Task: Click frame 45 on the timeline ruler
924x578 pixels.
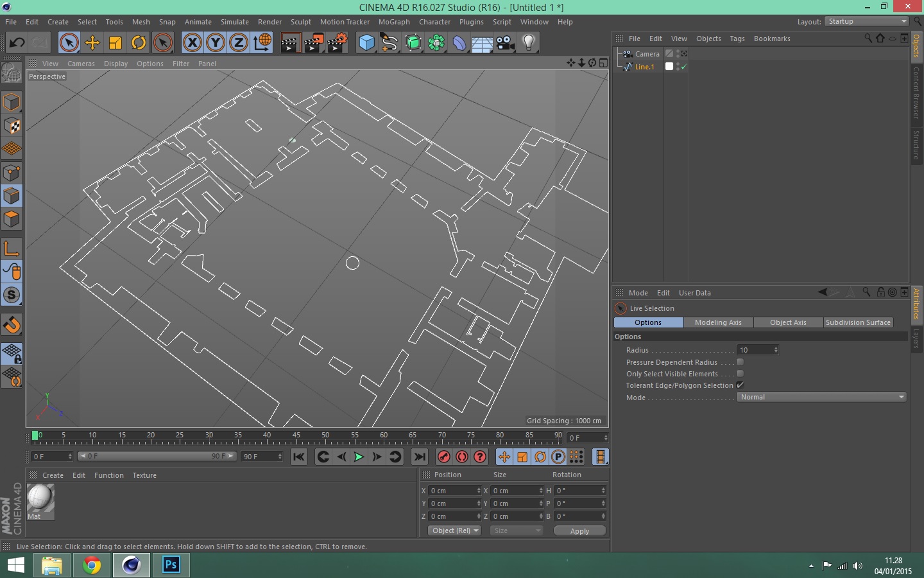Action: pyautogui.click(x=296, y=439)
